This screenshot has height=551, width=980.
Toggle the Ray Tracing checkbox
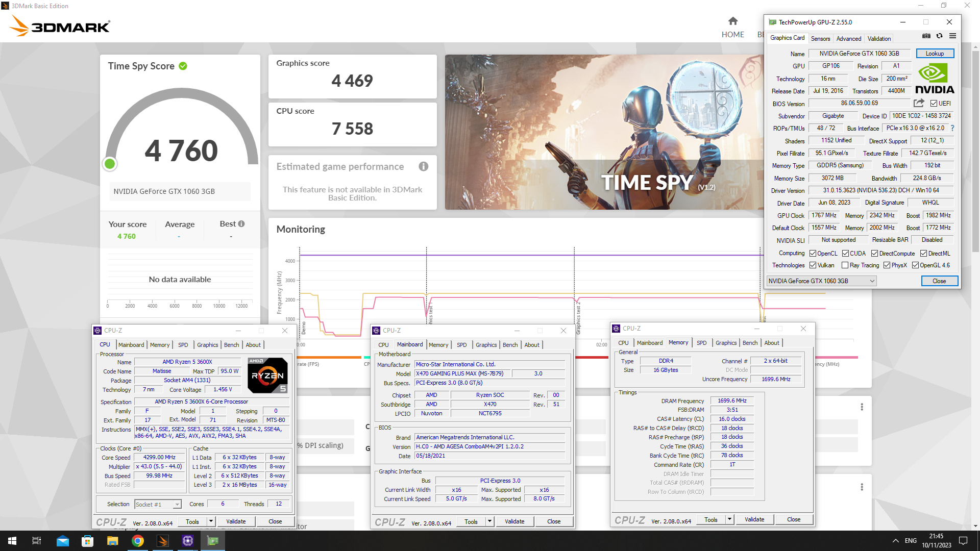(845, 265)
